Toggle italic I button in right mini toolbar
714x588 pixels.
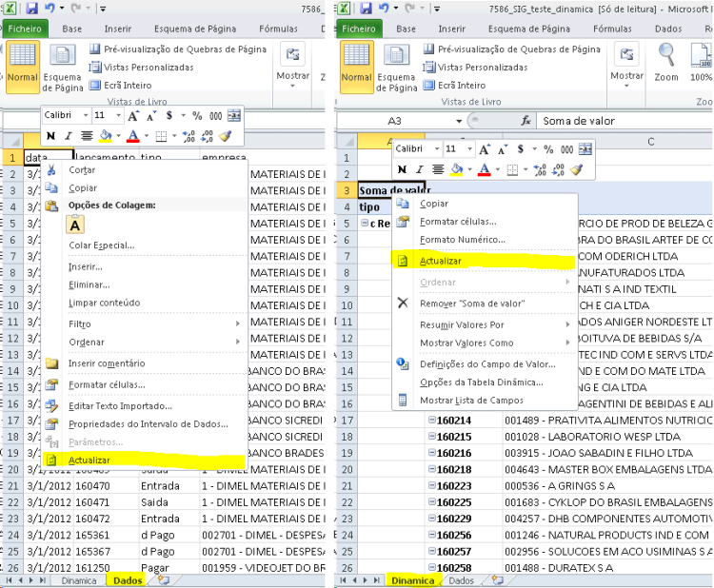[x=420, y=169]
